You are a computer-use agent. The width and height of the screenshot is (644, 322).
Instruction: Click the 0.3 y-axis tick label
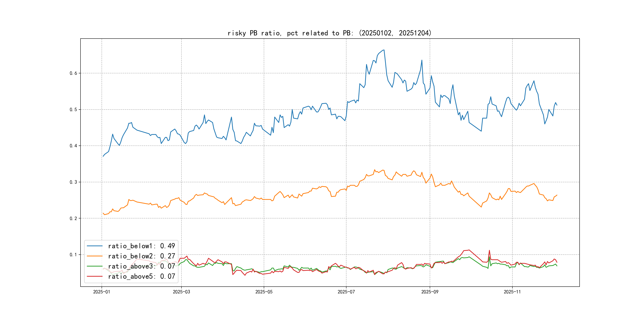pyautogui.click(x=73, y=182)
